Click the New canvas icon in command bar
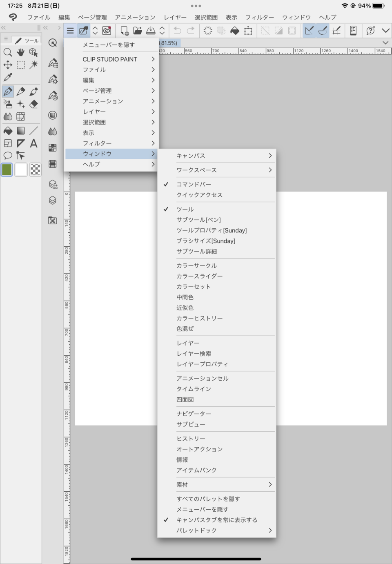The height and width of the screenshot is (564, 392). [x=125, y=31]
